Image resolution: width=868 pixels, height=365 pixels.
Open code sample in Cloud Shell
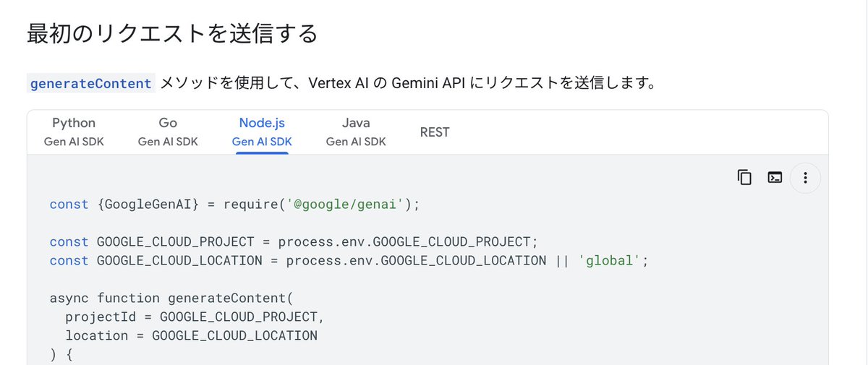775,177
